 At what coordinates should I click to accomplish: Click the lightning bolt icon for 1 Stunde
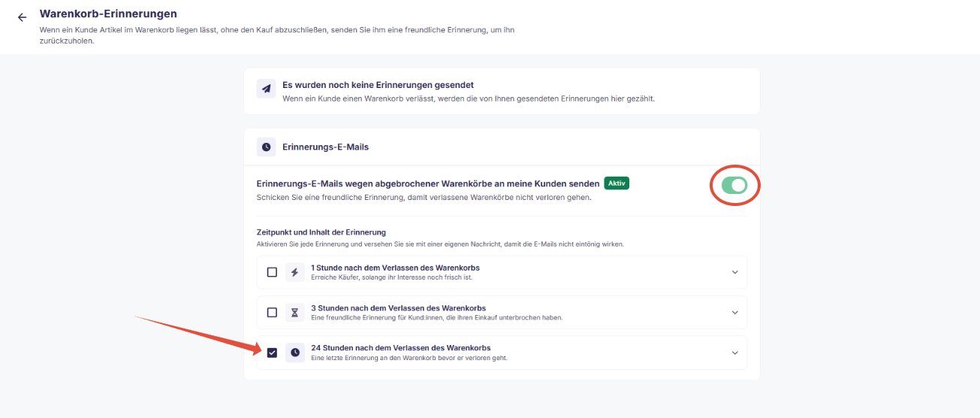click(295, 272)
